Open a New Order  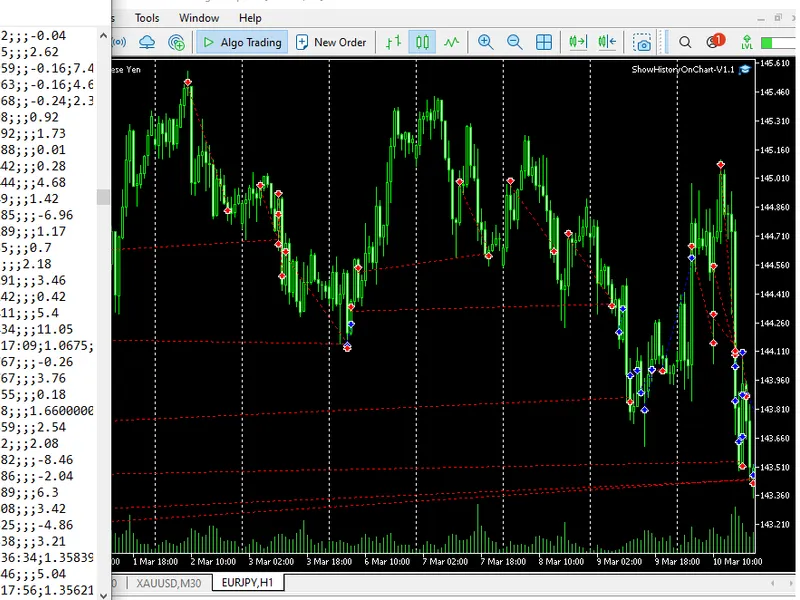coord(331,42)
